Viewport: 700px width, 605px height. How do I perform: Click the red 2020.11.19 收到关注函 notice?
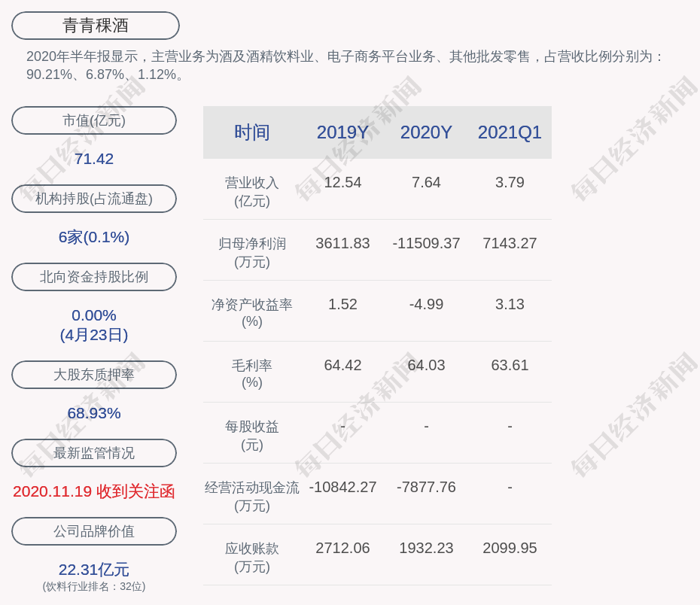[94, 491]
